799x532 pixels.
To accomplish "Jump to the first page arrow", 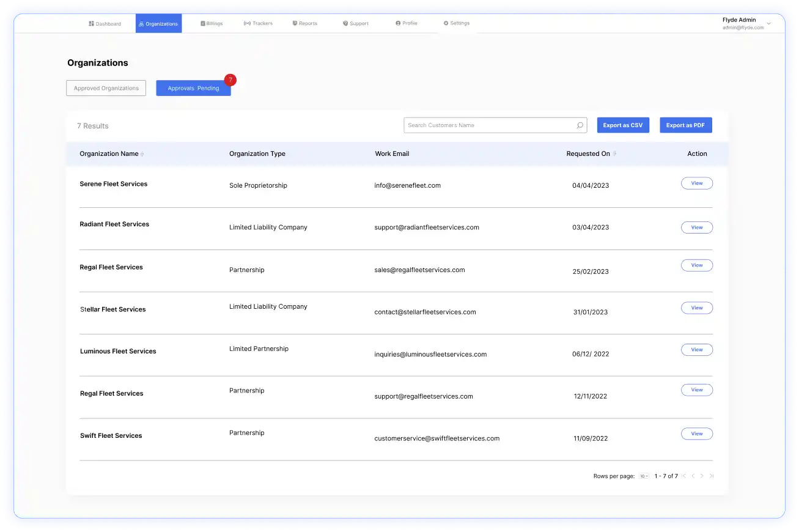I will pos(684,476).
